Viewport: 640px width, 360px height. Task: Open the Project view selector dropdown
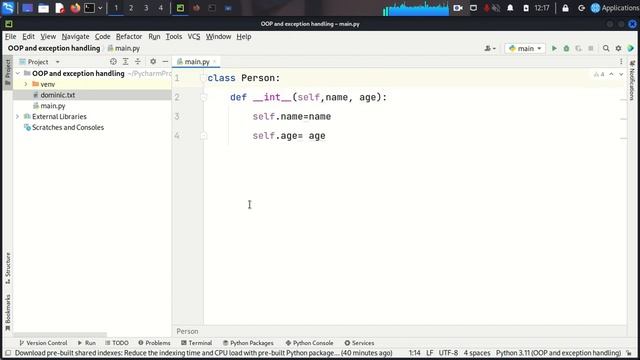(x=40, y=62)
